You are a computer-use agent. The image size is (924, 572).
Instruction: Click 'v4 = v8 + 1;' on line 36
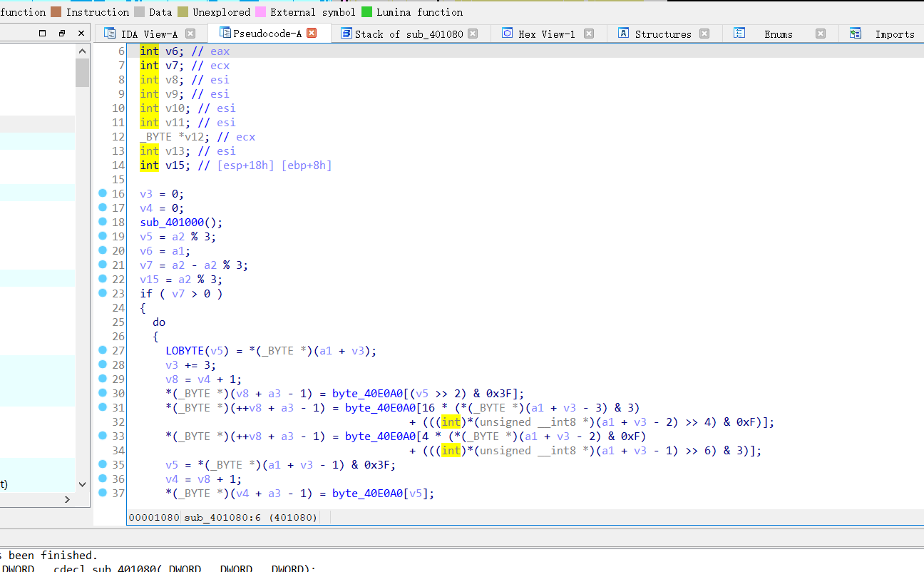point(204,479)
